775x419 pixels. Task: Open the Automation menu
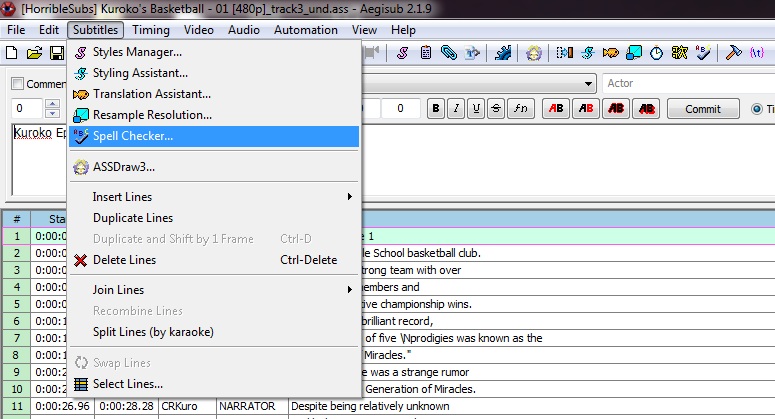click(306, 30)
